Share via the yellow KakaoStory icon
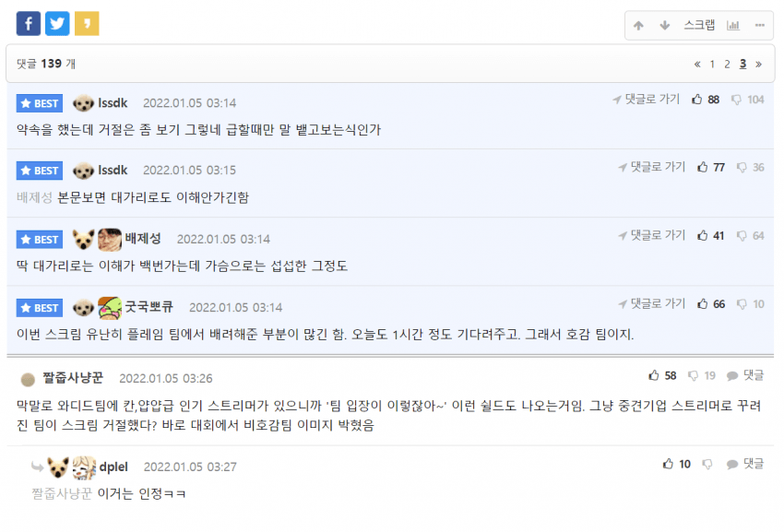This screenshot has width=784, height=532. 87,23
